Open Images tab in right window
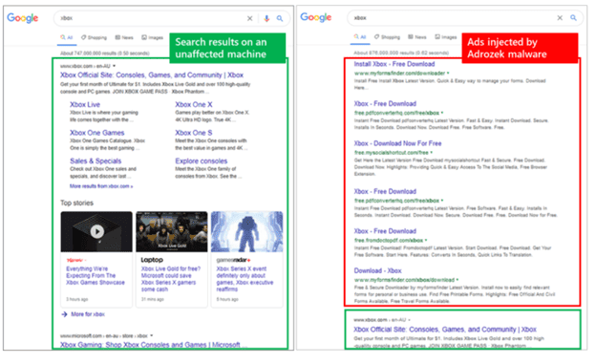The width and height of the screenshot is (596, 364). (x=446, y=37)
